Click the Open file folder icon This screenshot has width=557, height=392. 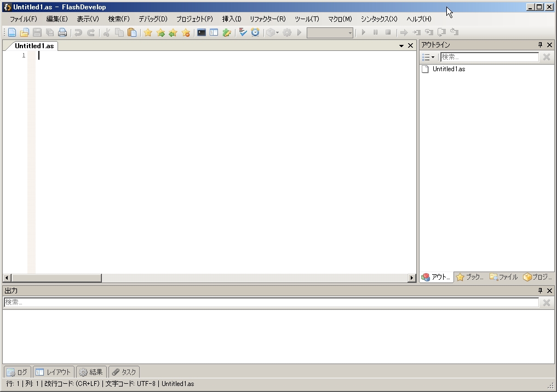[24, 33]
